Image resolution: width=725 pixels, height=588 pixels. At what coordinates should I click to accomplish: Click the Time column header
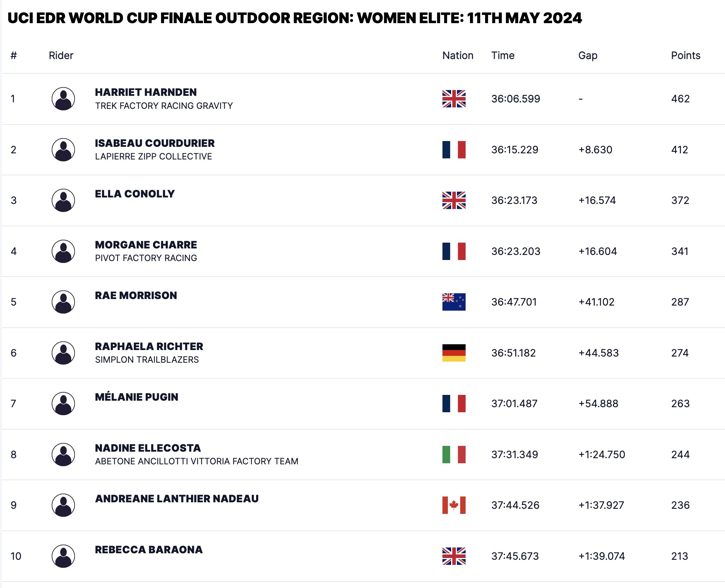tap(503, 55)
